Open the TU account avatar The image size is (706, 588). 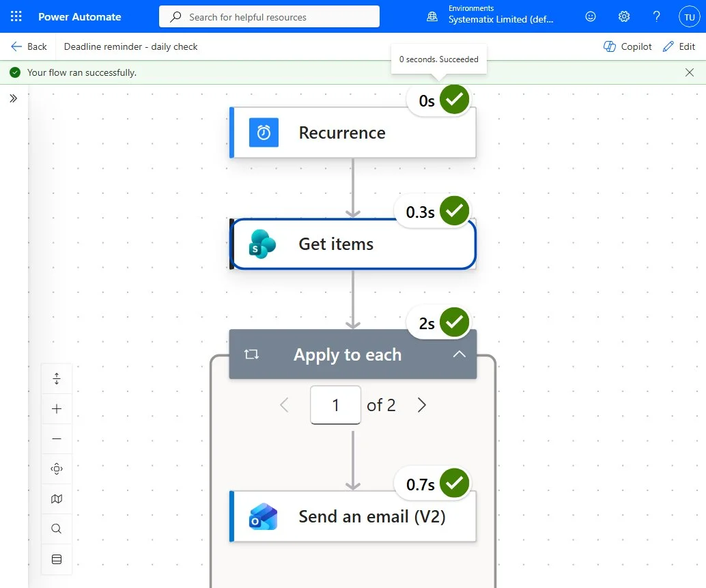pyautogui.click(x=690, y=17)
